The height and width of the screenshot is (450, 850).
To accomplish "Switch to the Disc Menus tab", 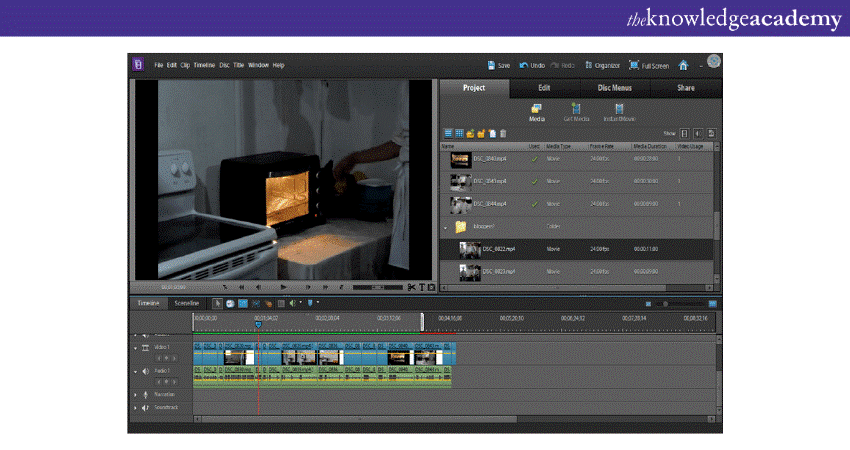I will click(616, 88).
